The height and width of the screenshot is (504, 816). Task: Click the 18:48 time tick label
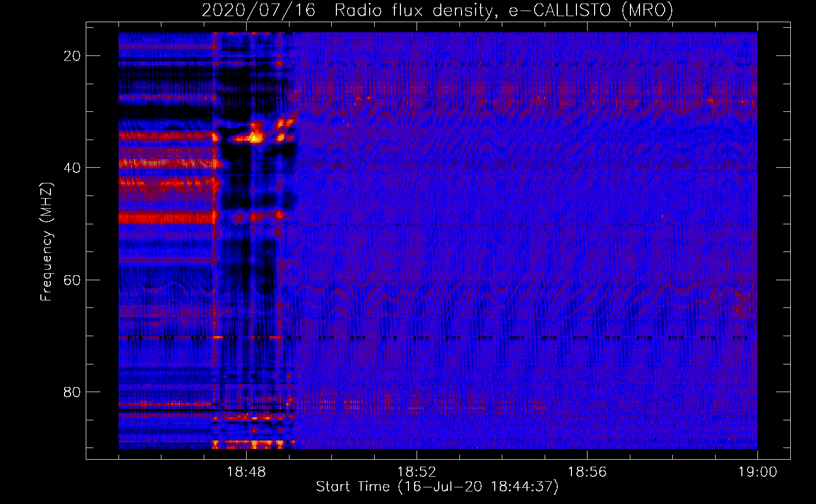tap(246, 472)
